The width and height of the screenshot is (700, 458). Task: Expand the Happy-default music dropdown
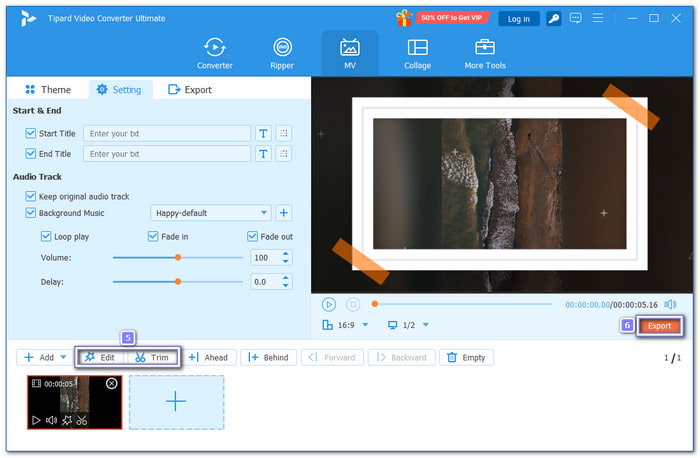point(264,213)
